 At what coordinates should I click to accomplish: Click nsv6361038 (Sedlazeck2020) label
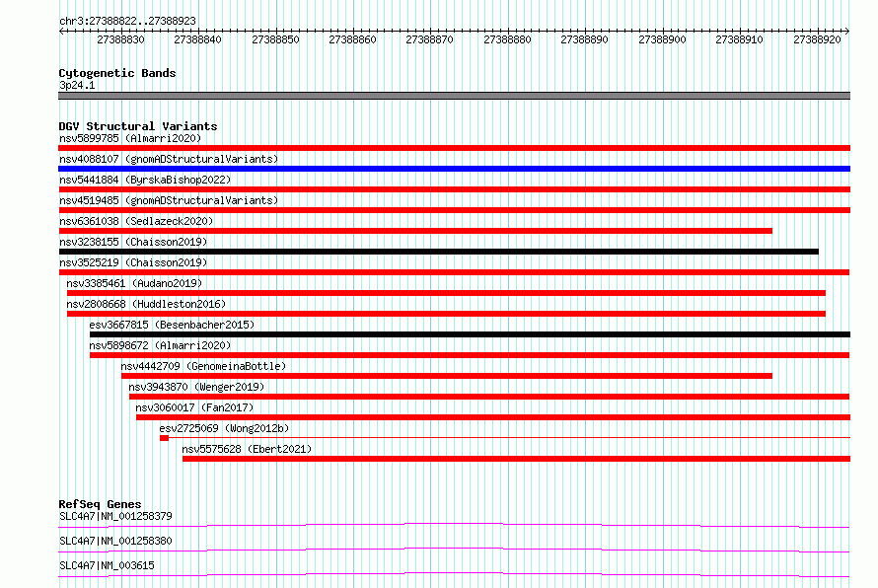tap(136, 221)
